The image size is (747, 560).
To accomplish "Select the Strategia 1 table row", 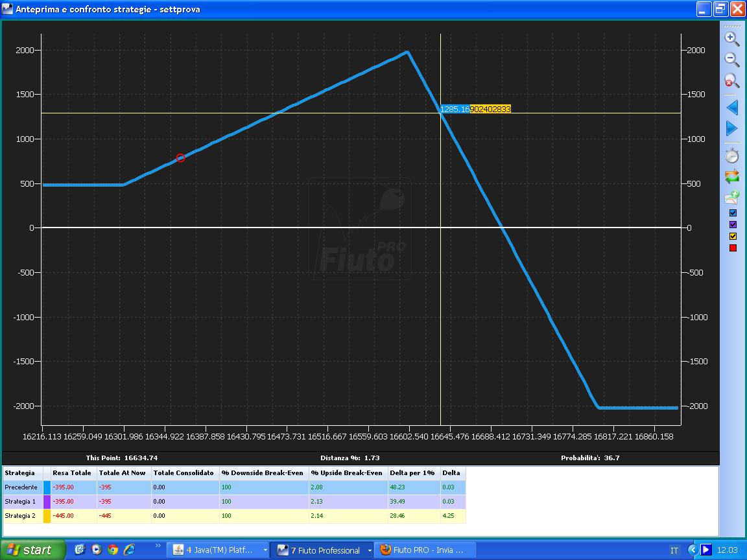I will (x=234, y=502).
